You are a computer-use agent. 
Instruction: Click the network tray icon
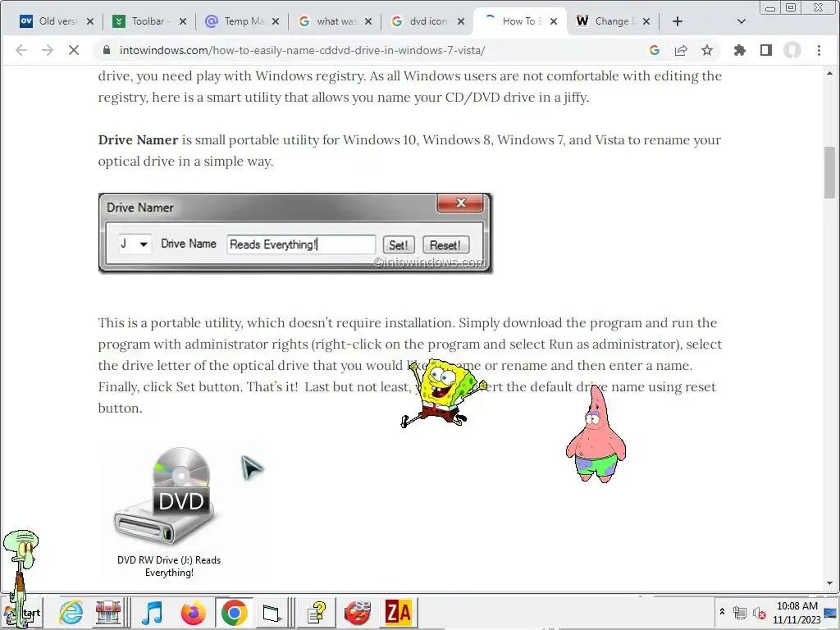pos(740,612)
